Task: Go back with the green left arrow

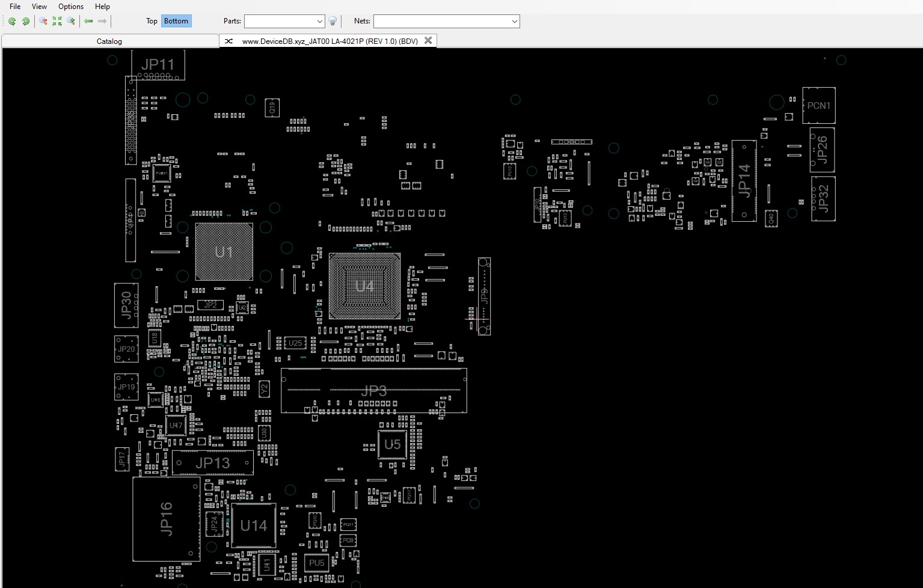Action: pyautogui.click(x=88, y=21)
